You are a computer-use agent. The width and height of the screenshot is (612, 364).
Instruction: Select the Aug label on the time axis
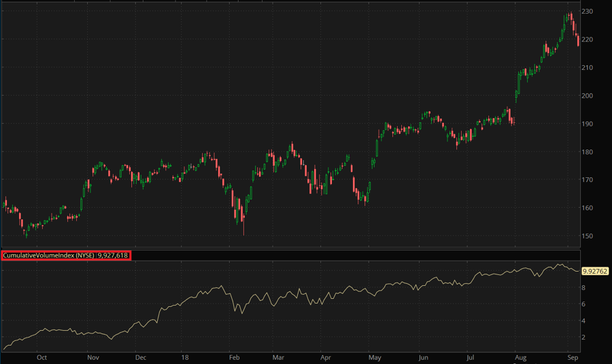tap(520, 356)
